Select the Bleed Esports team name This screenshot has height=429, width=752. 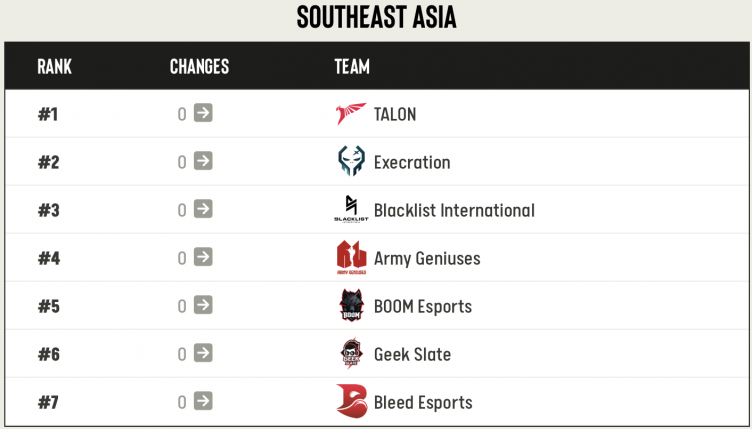[x=423, y=402]
